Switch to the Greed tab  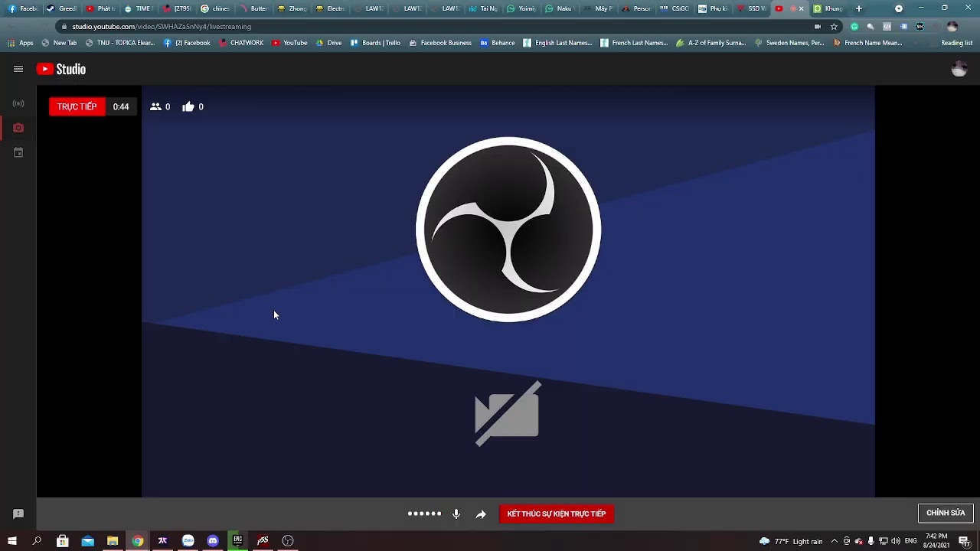(62, 8)
